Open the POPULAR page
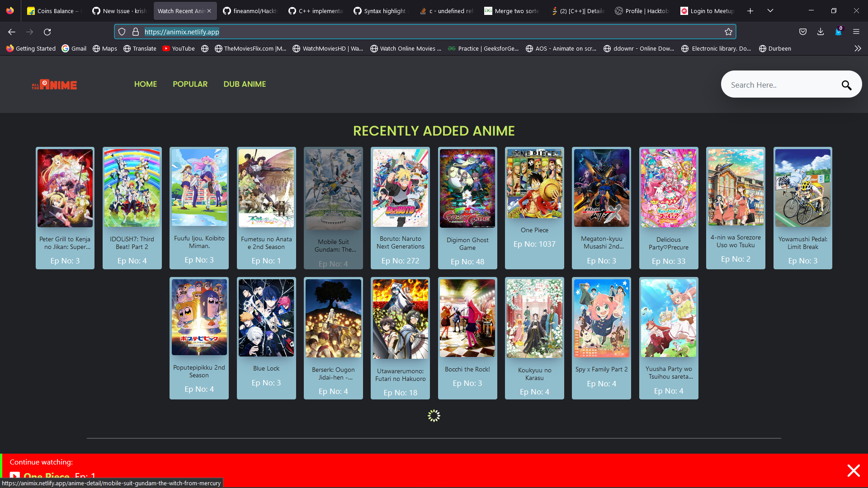 click(190, 84)
